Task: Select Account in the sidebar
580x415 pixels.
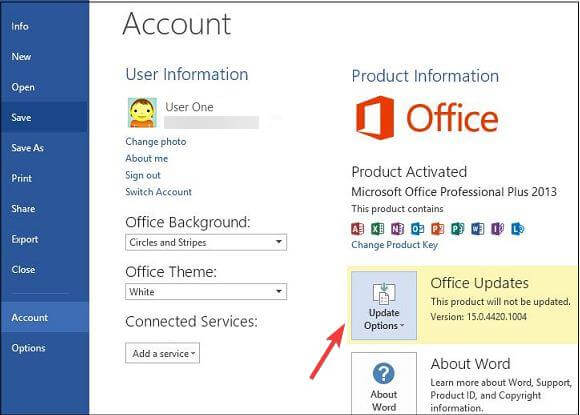Action: pyautogui.click(x=44, y=317)
